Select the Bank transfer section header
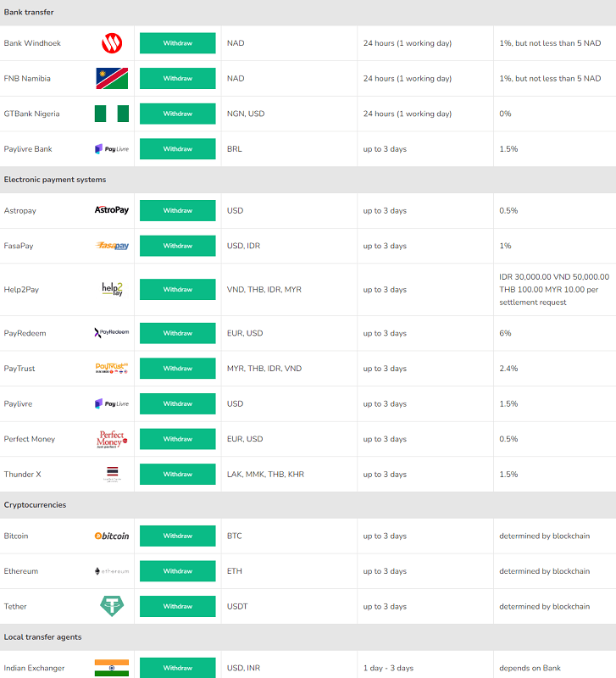The width and height of the screenshot is (616, 678). (308, 13)
